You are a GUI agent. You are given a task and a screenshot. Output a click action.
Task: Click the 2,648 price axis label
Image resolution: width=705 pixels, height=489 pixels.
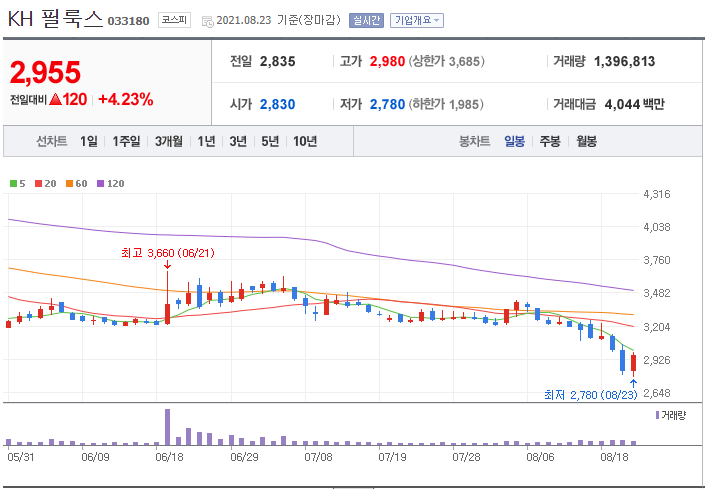coord(657,393)
